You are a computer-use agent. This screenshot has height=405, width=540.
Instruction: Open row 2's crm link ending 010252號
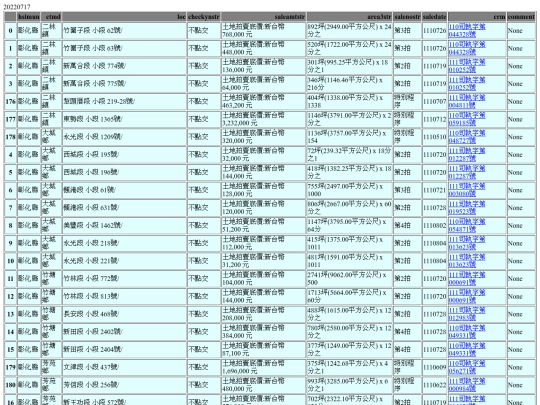pos(467,66)
